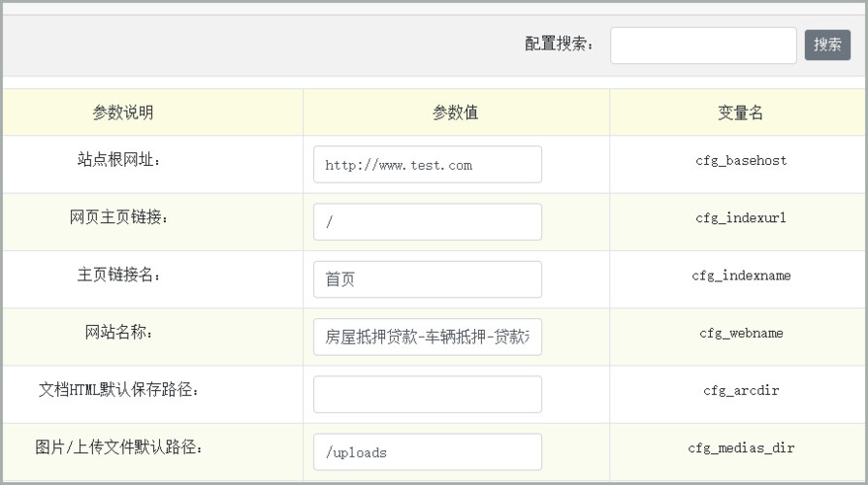
Task: Select the 主页链接名 label
Action: coord(119,275)
